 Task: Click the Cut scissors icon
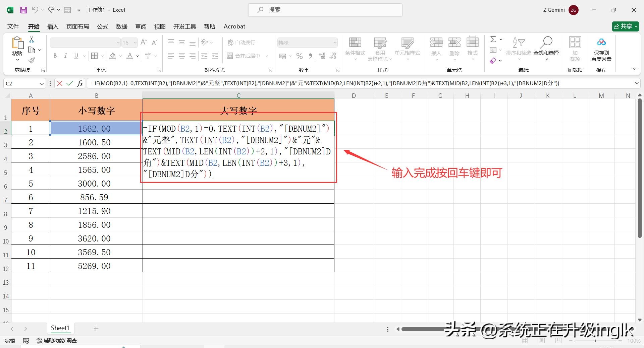[32, 40]
